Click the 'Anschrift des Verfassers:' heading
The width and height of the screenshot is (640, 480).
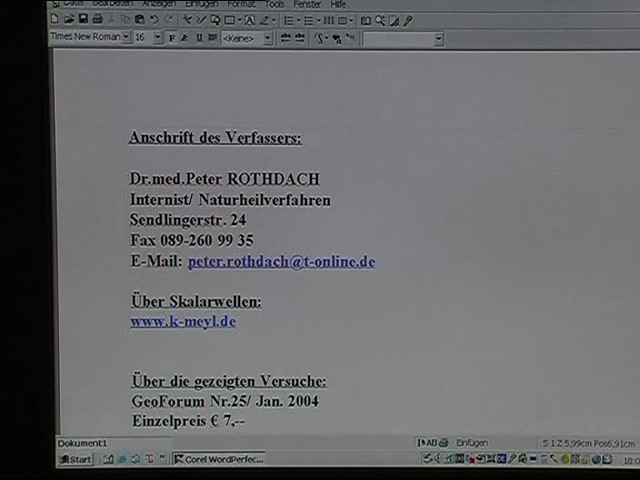[215, 138]
